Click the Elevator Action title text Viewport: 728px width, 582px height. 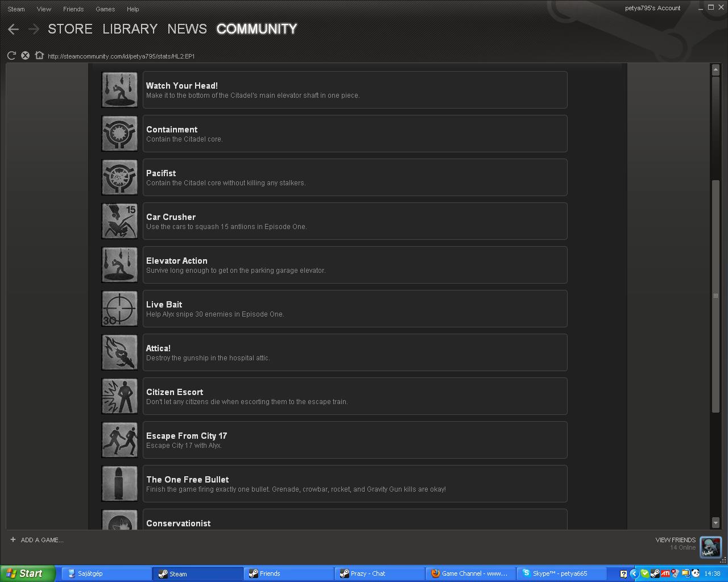click(x=177, y=261)
